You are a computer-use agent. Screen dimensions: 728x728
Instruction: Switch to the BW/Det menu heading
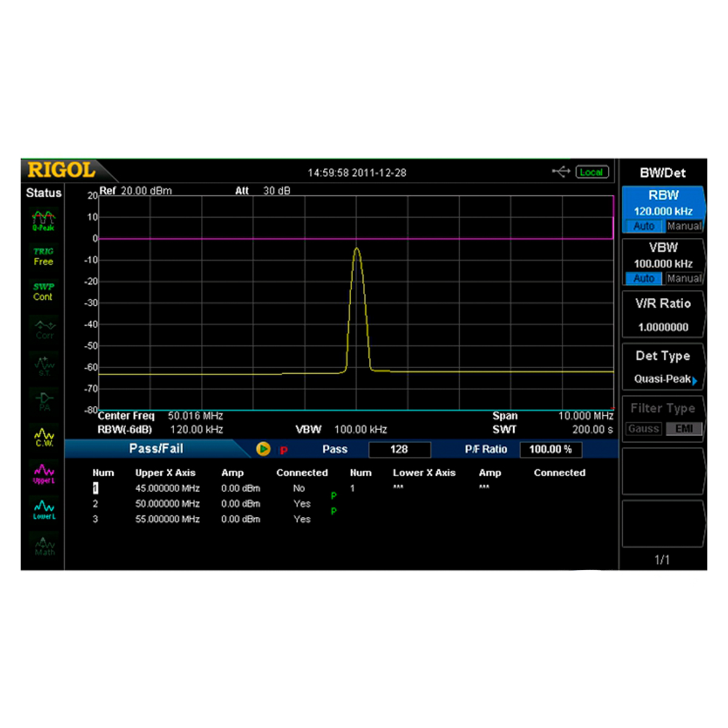coord(663,173)
